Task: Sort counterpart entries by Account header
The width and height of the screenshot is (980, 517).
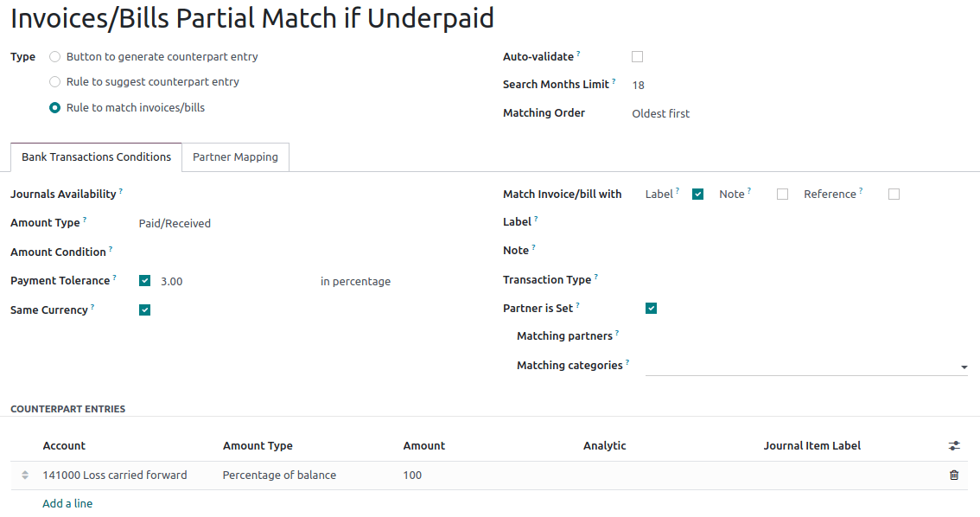Action: pos(64,446)
